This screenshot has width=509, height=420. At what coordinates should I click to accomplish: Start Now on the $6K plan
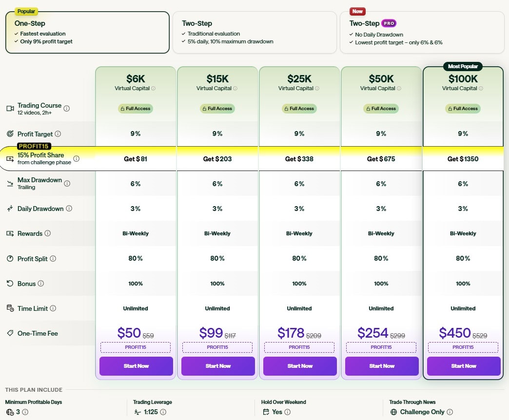(136, 366)
